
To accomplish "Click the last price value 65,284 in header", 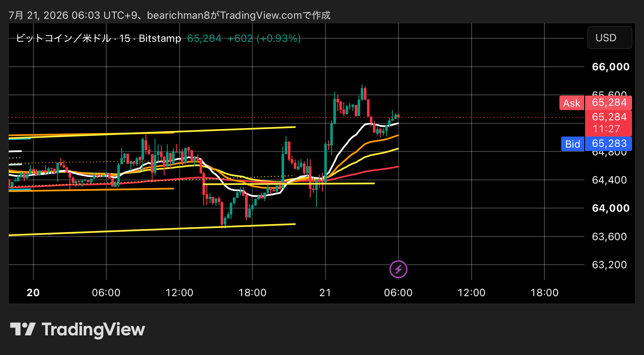I will click(204, 38).
